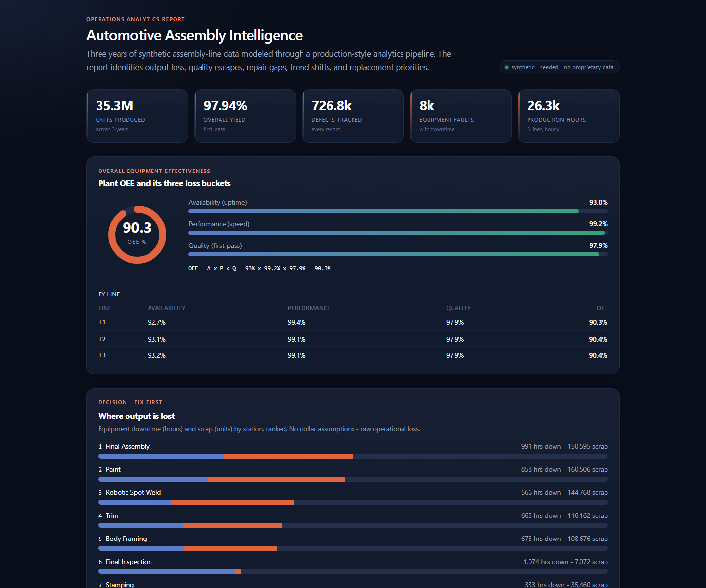Click the 92.7% availability cell for L1
The width and height of the screenshot is (706, 588).
point(156,322)
